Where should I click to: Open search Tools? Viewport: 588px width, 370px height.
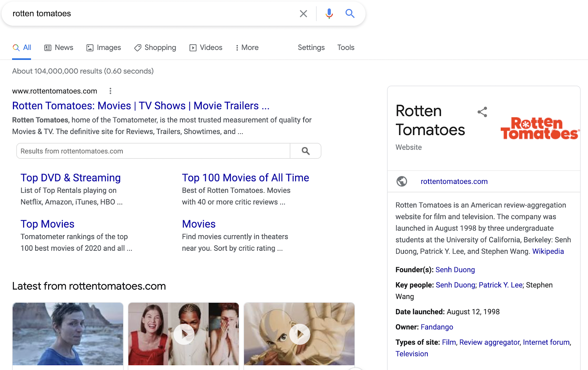346,48
